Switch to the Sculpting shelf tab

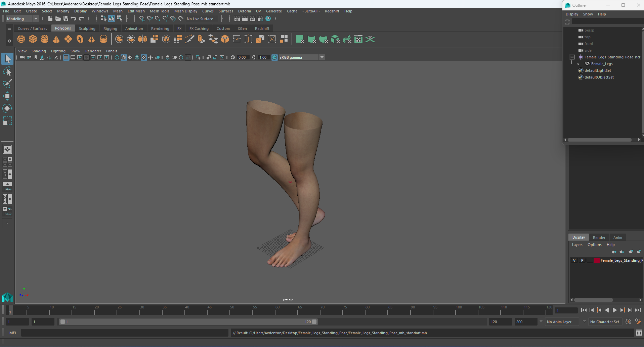click(x=87, y=29)
